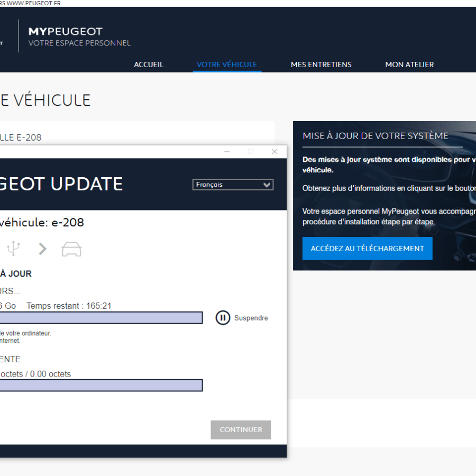Click the WWW.PEUGEOT.FR link at the top
The height and width of the screenshot is (476, 476).
pyautogui.click(x=33, y=3)
